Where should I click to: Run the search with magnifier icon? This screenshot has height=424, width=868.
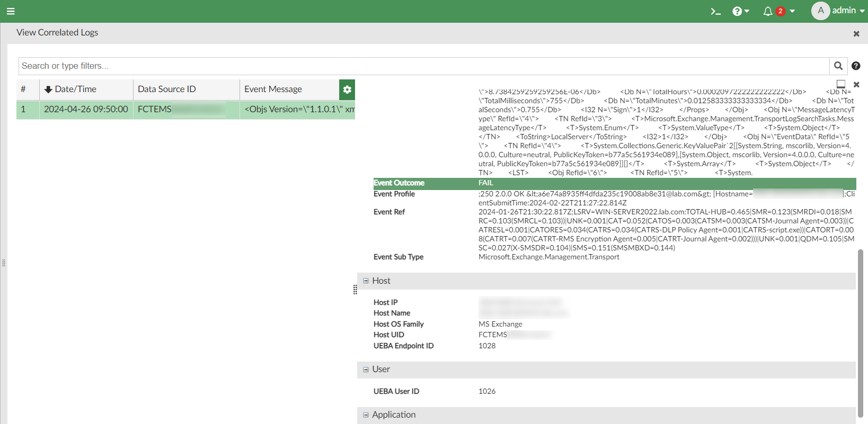click(x=838, y=66)
